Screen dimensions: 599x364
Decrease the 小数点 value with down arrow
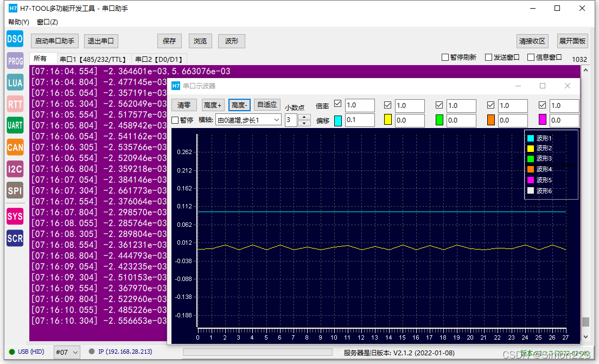pyautogui.click(x=304, y=123)
